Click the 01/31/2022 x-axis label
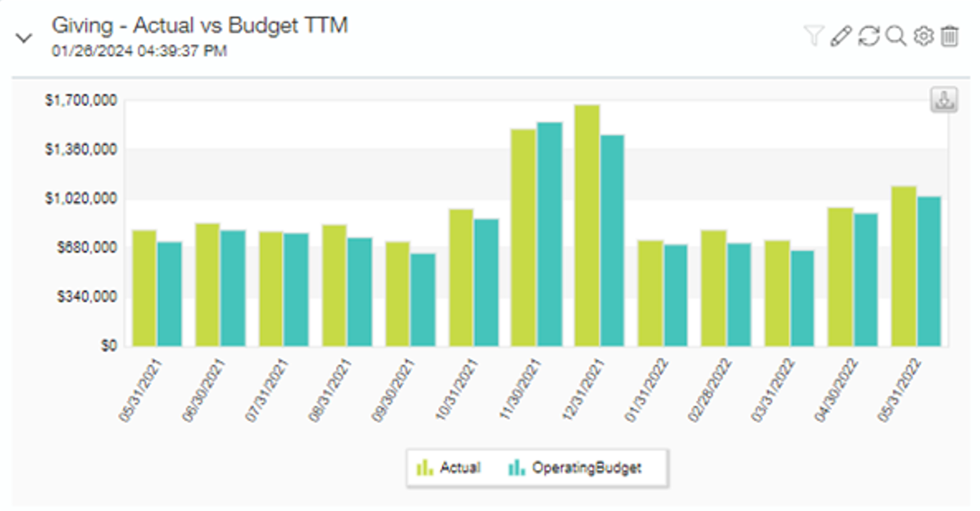 pyautogui.click(x=646, y=390)
